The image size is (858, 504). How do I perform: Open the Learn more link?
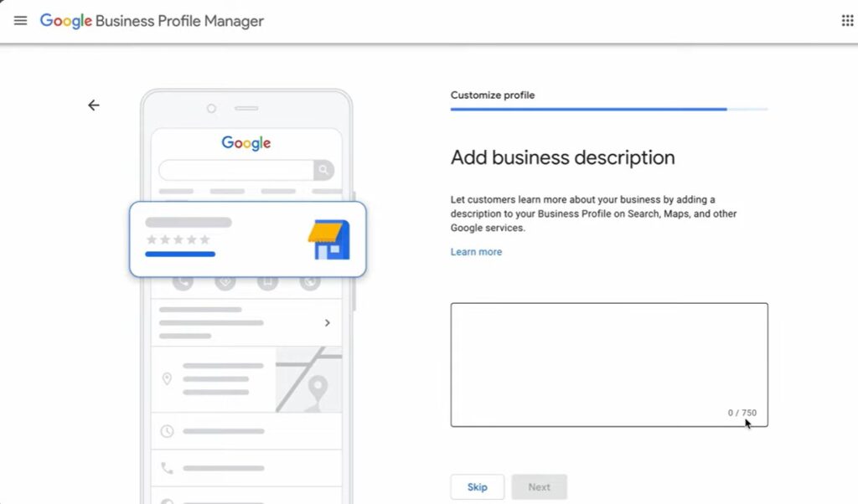point(476,251)
